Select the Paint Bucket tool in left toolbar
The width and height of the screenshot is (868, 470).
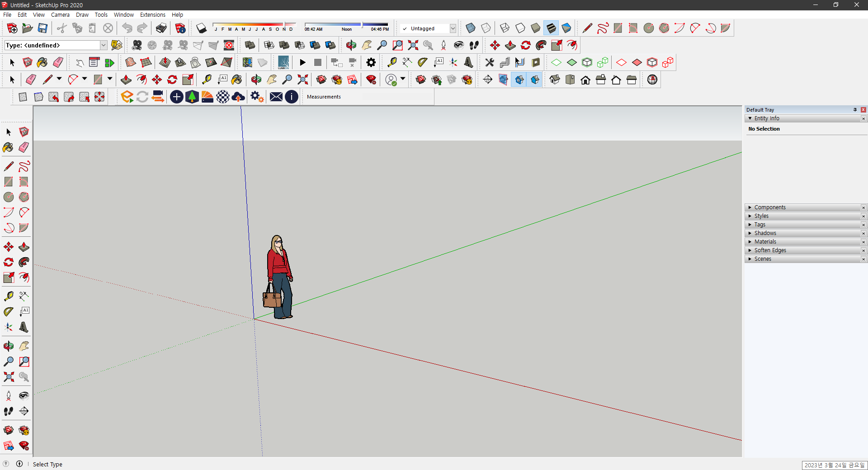click(8, 147)
